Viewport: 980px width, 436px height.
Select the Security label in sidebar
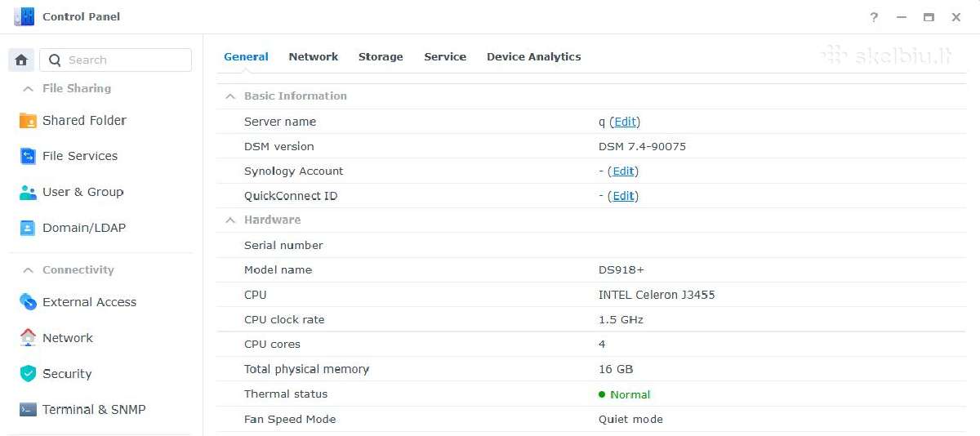pyautogui.click(x=67, y=374)
